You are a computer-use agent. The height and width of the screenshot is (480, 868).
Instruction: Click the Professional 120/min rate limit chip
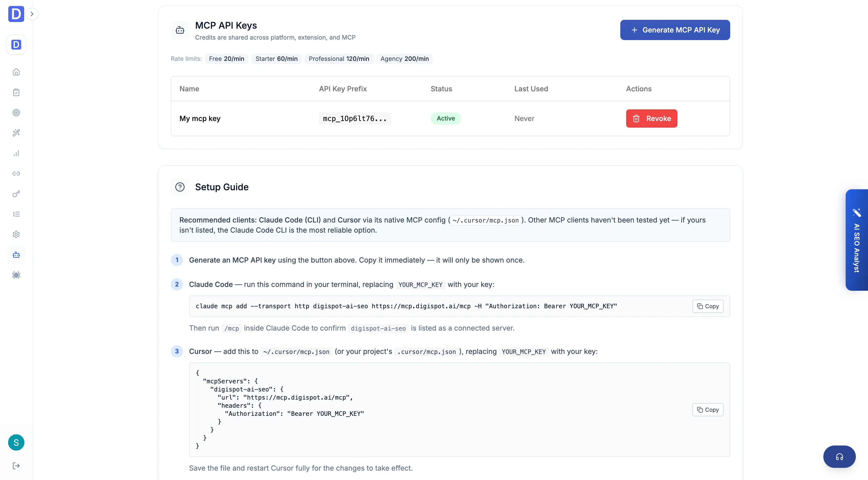[x=339, y=59]
